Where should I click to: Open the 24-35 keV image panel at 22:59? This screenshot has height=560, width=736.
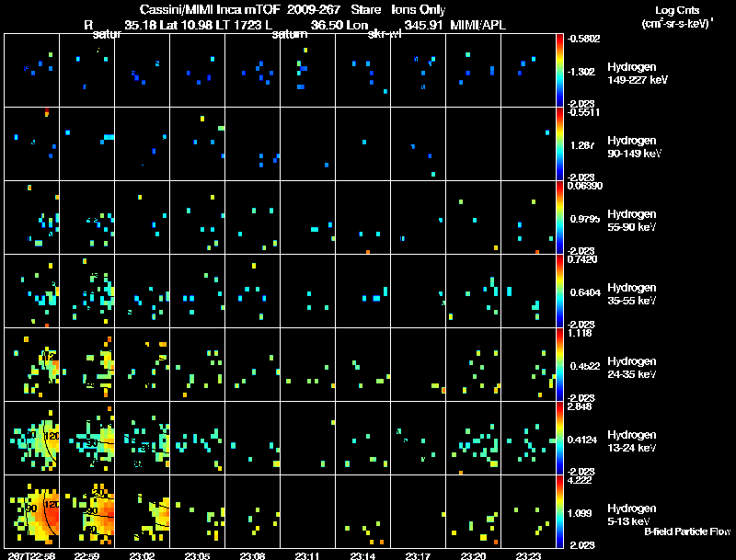[x=86, y=364]
